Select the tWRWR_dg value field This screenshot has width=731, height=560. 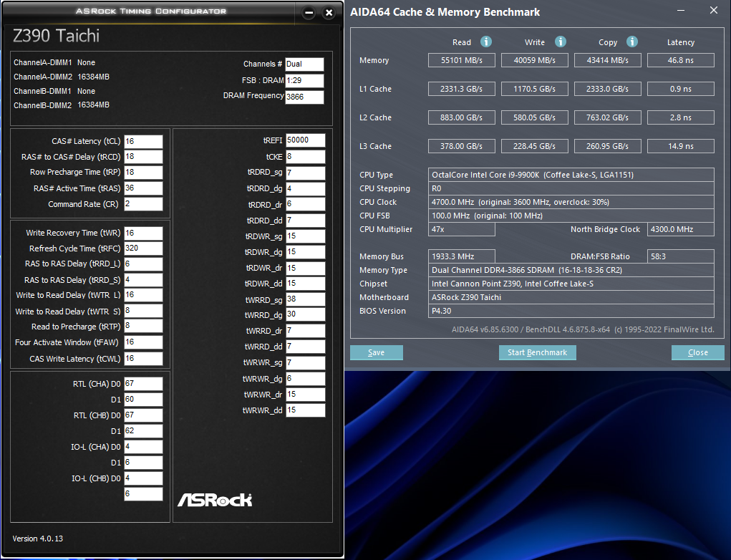point(306,379)
